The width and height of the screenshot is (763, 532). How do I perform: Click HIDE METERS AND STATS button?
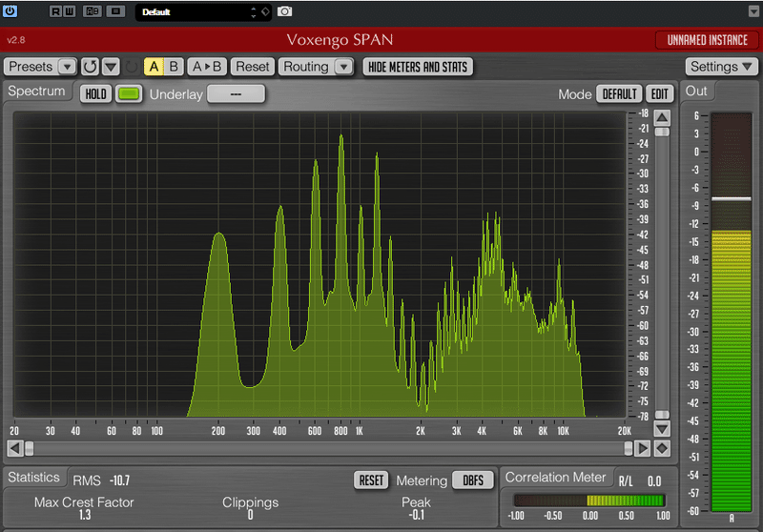coord(418,67)
